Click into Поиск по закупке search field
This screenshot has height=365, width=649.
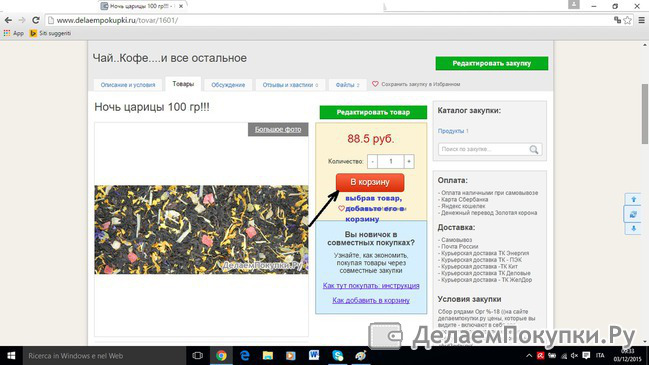(x=483, y=149)
